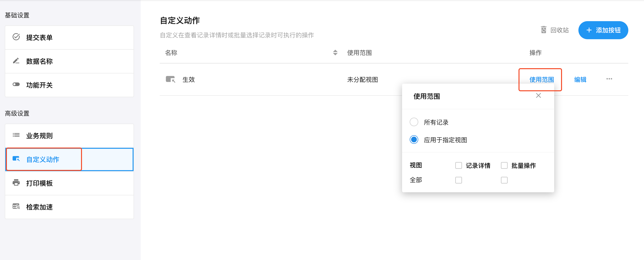Click the printer icon beside 打印模板
This screenshot has height=260, width=644.
16,183
